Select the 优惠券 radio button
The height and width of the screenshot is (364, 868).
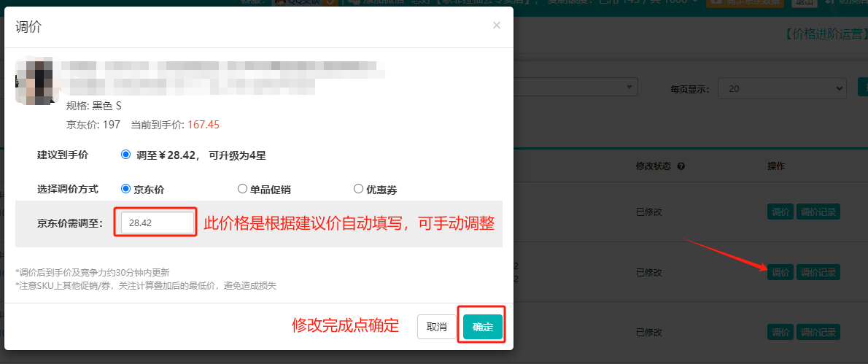tap(358, 189)
